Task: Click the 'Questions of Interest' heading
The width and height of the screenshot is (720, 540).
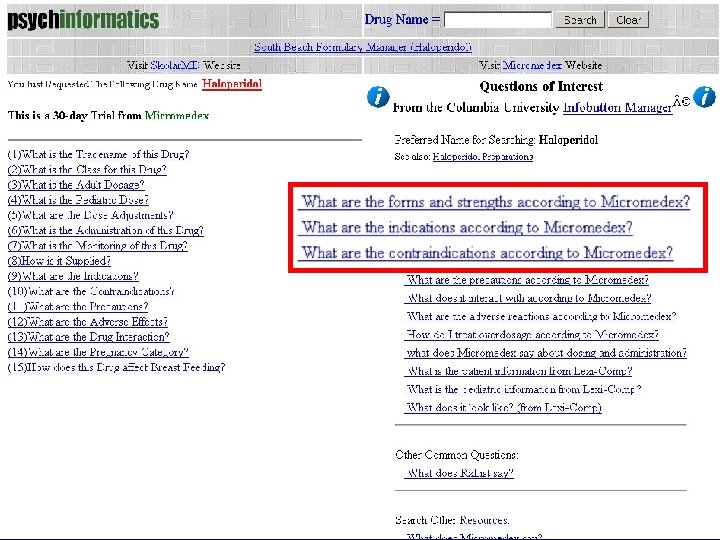Action: [541, 86]
